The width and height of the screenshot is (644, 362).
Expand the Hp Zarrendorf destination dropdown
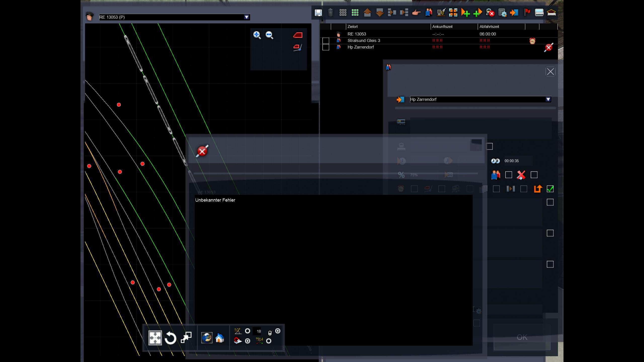coord(548,99)
